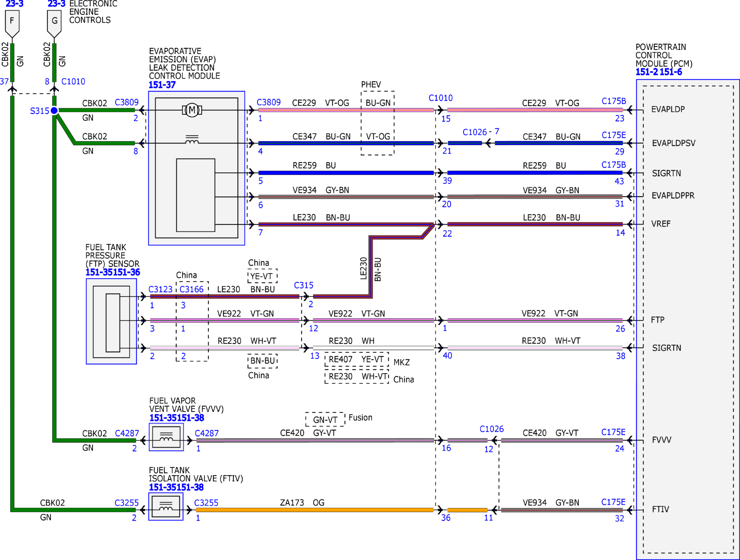The image size is (740, 560).
Task: Select C315 pin number 13
Action: 315,356
